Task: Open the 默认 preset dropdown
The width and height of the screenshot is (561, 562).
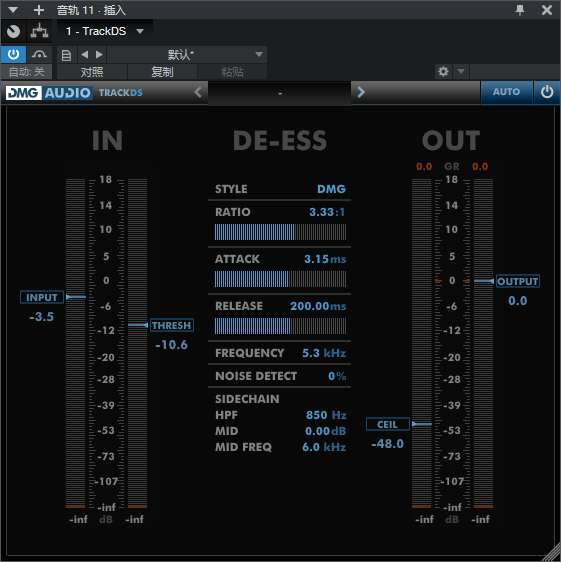Action: [x=186, y=54]
